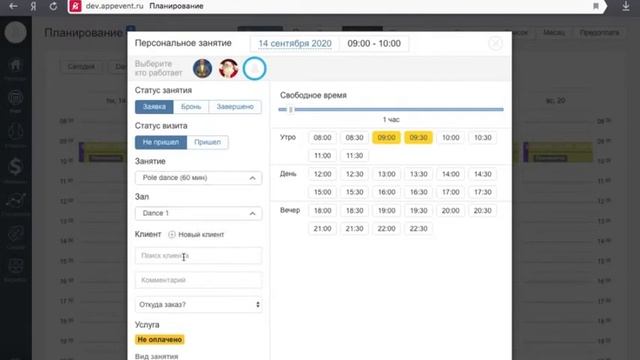Select the 21:30 evening slot
Viewport: 640px width, 360px height.
click(354, 229)
